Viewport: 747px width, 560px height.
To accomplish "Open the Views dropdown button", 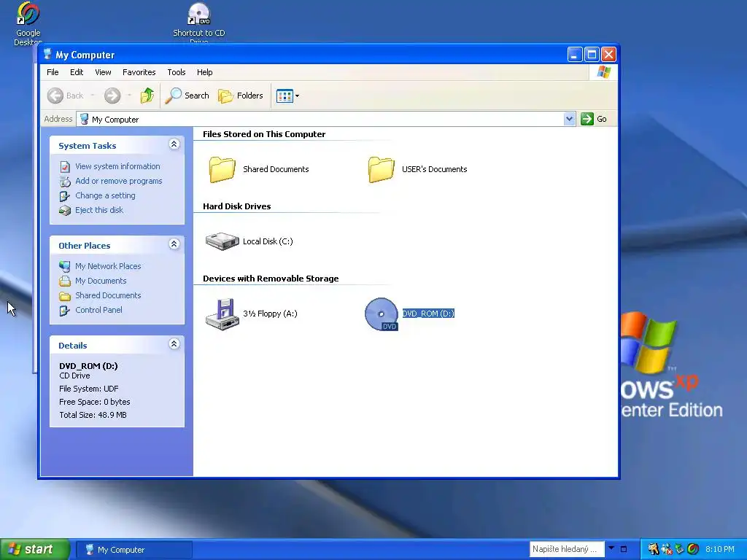I will (x=287, y=96).
